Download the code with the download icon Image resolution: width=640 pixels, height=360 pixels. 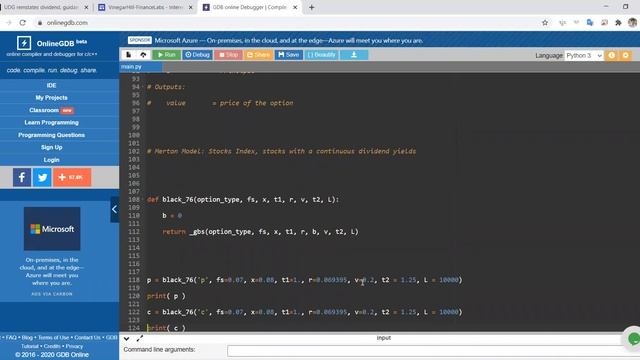pos(354,55)
